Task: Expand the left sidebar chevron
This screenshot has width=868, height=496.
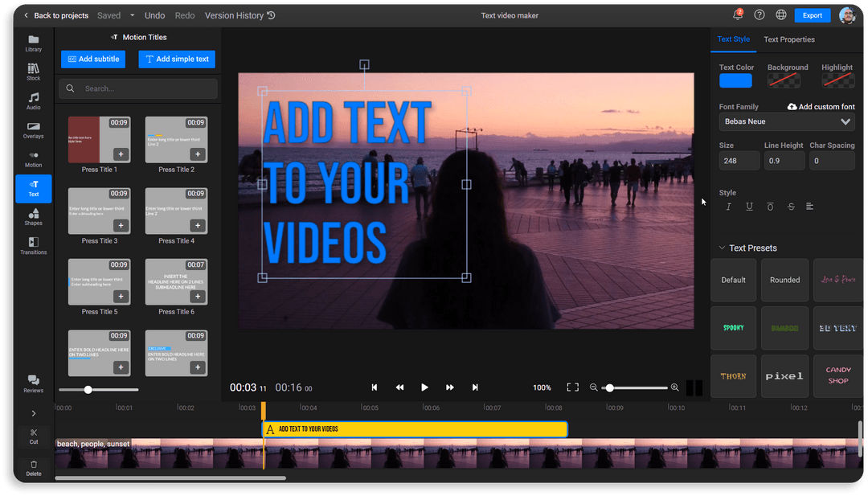Action: pos(34,413)
